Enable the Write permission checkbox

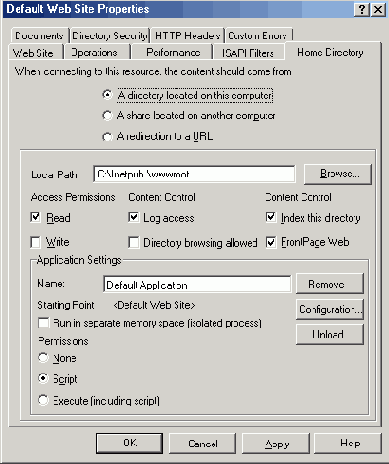35,242
